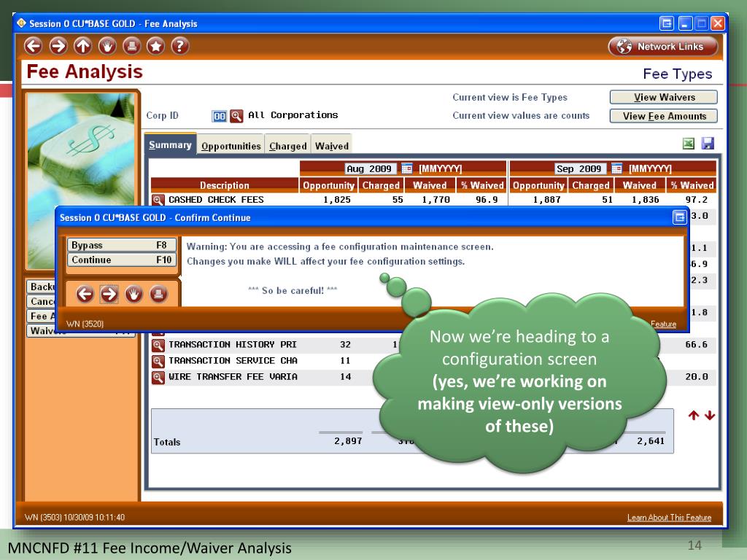Click red page down arrow
The image size is (747, 560).
(x=710, y=415)
